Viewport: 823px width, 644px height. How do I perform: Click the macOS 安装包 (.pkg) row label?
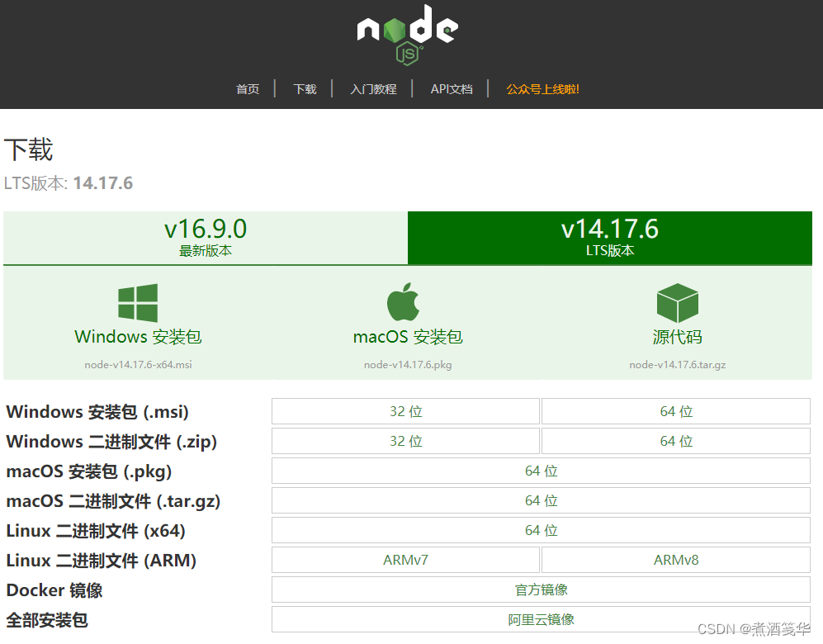click(x=88, y=471)
